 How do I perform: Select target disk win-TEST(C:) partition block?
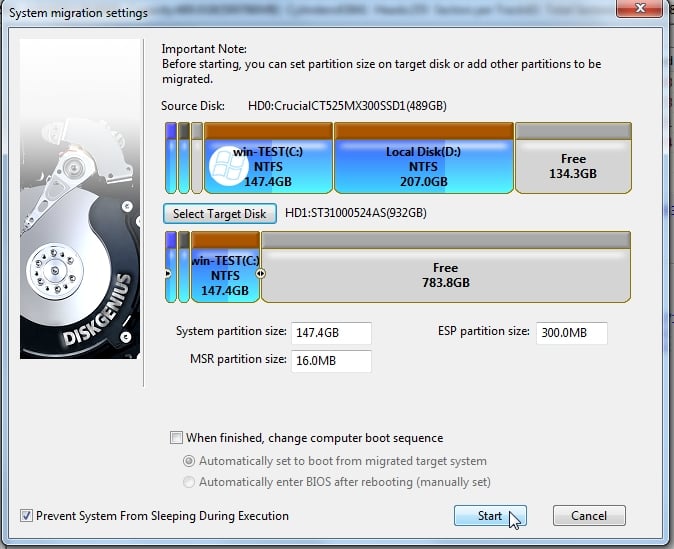(226, 267)
